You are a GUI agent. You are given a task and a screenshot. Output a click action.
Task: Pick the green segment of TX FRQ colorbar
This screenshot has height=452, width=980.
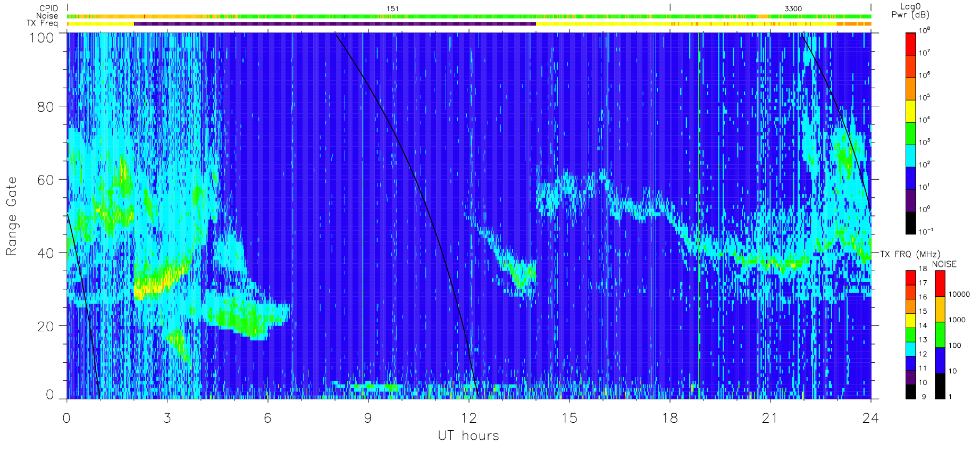tap(911, 334)
